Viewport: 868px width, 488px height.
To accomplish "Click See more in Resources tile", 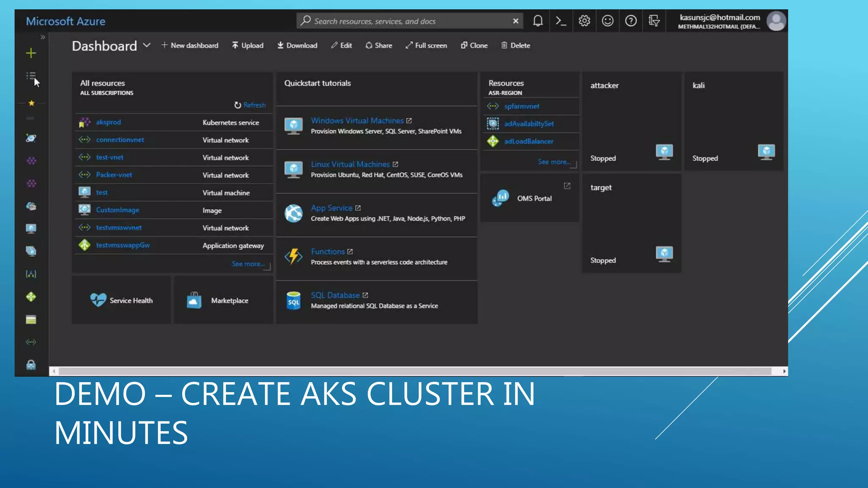I will click(554, 162).
